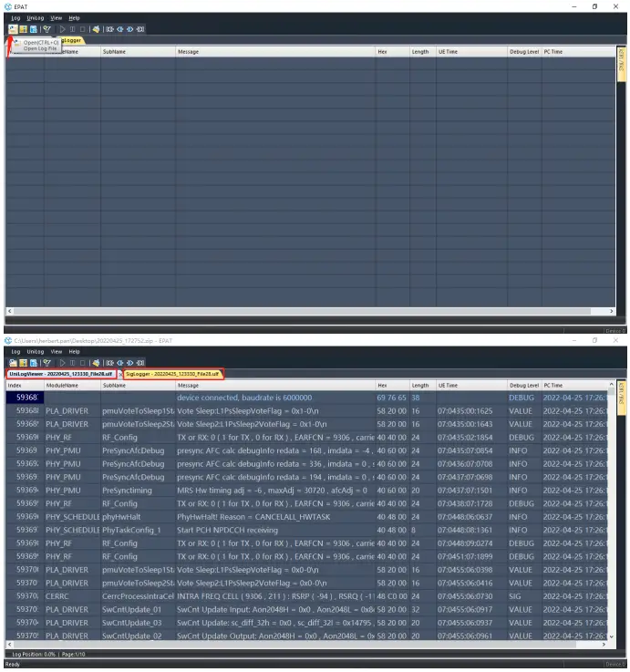Click the SIG debug level cell

tap(524, 596)
